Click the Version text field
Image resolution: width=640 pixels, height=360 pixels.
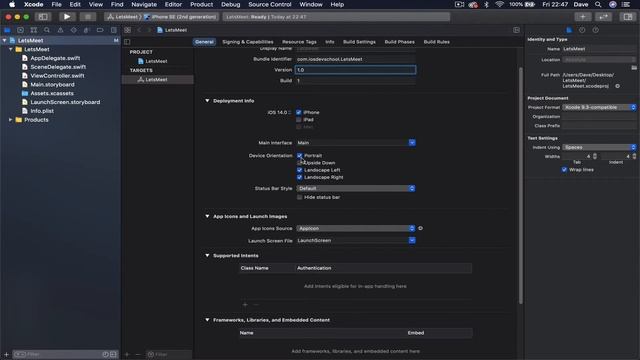tap(356, 70)
